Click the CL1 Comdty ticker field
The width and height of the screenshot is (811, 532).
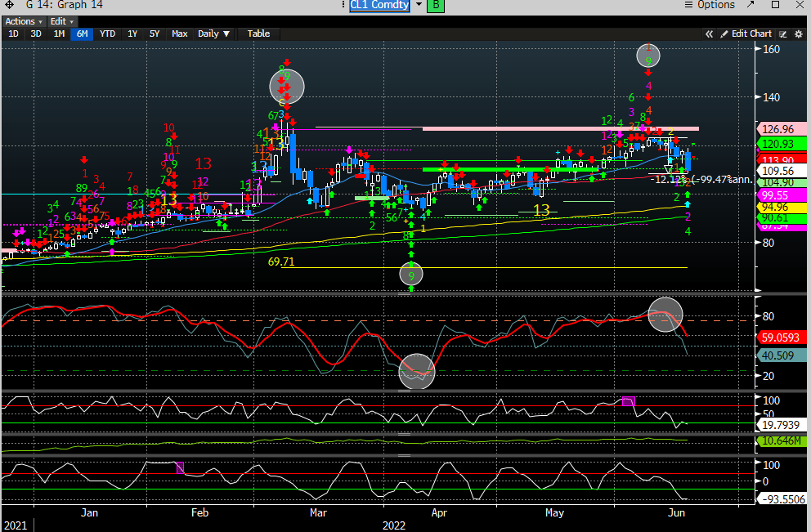(380, 5)
